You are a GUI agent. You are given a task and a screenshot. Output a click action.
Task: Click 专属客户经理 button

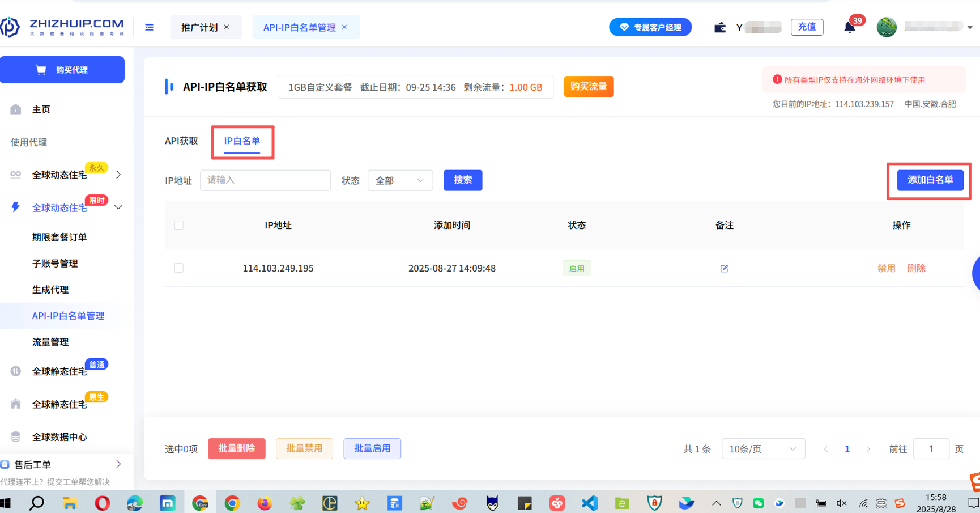click(x=650, y=27)
